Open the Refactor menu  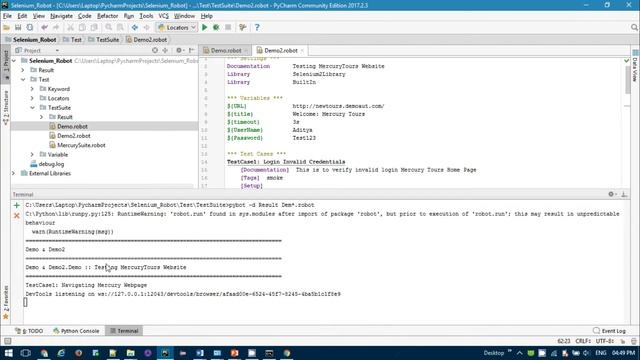pos(107,16)
